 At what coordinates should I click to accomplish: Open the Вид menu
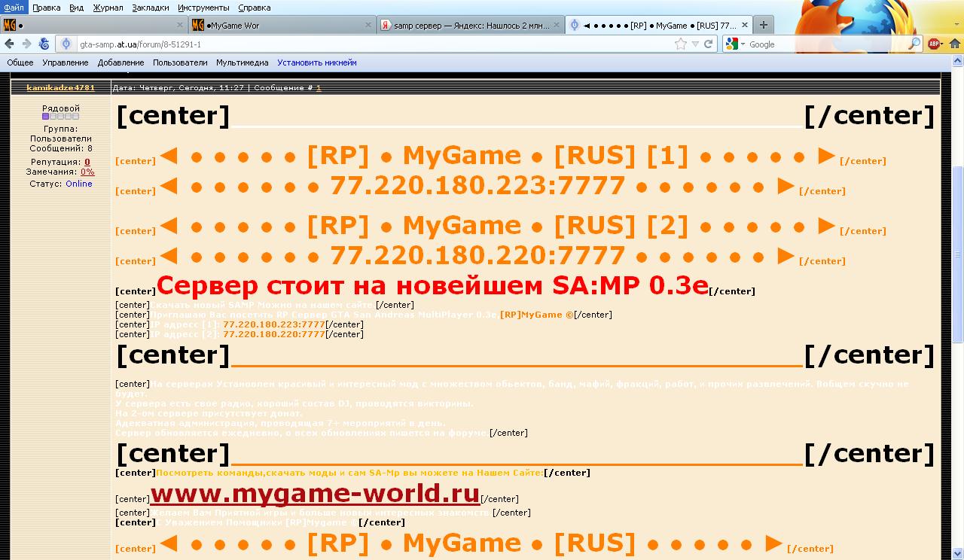click(76, 8)
